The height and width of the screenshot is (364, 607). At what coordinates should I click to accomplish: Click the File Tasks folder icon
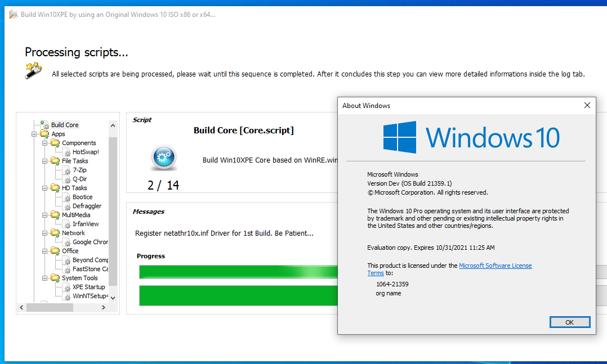[55, 161]
